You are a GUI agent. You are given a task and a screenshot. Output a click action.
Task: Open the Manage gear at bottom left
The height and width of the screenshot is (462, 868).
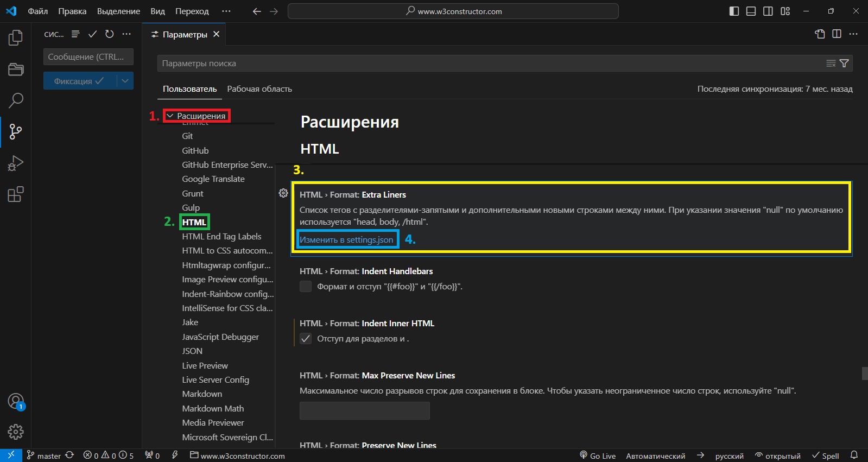pyautogui.click(x=16, y=432)
